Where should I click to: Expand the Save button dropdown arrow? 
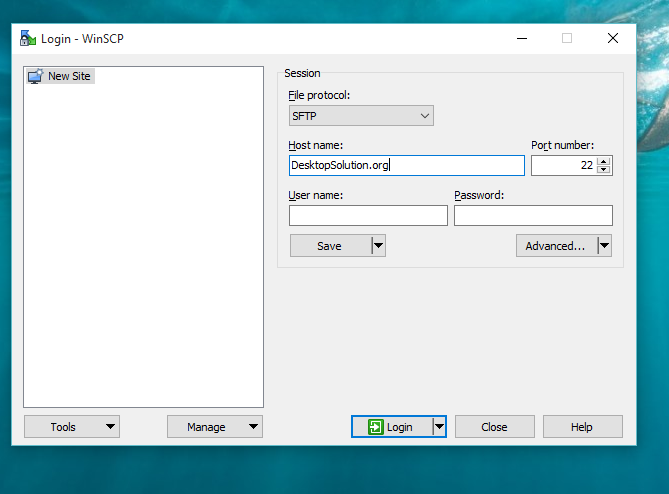(x=378, y=246)
